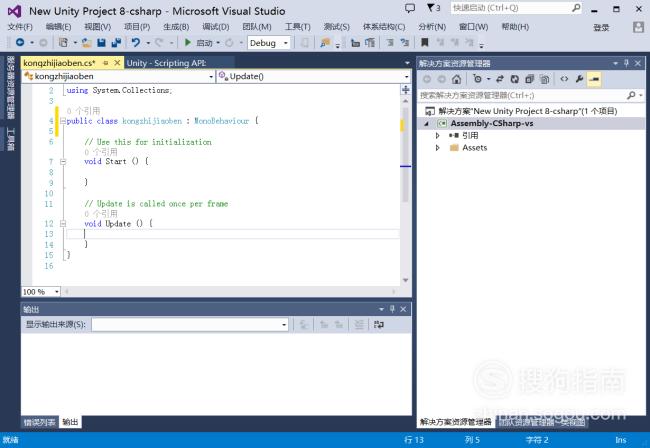Click the Navigate Backward arrow in toolbar
This screenshot has width=650, height=448.
tap(19, 42)
